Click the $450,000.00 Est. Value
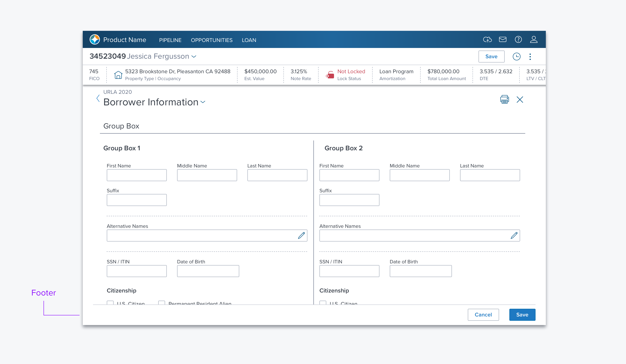 tap(260, 72)
